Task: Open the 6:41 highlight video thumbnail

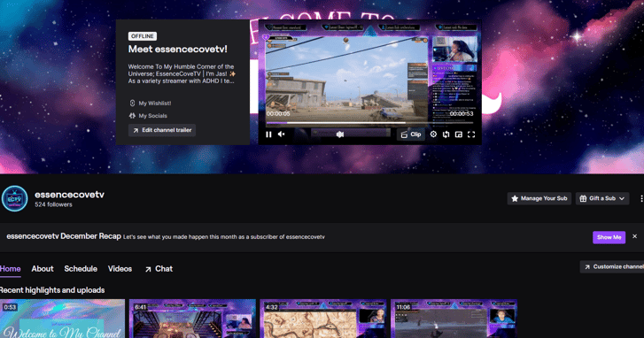Action: 192,319
